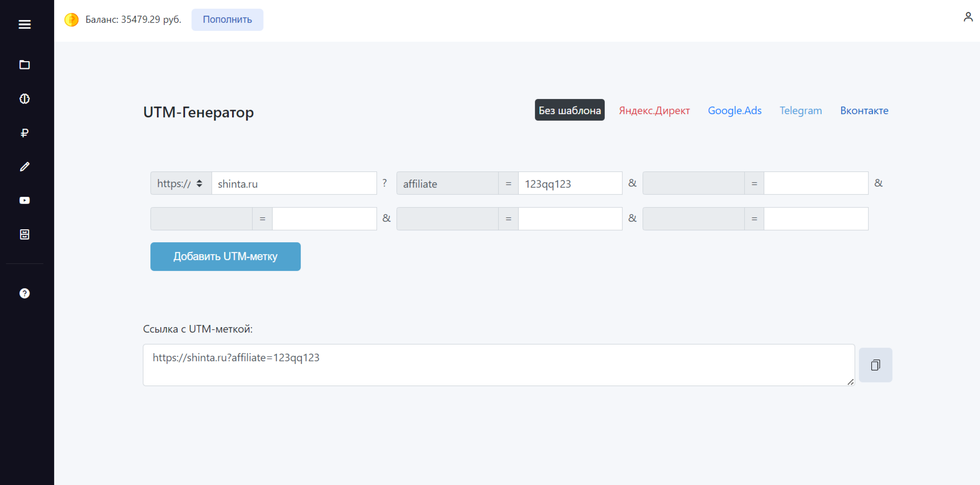Click Добавить UTM-метку button
980x485 pixels.
point(225,256)
